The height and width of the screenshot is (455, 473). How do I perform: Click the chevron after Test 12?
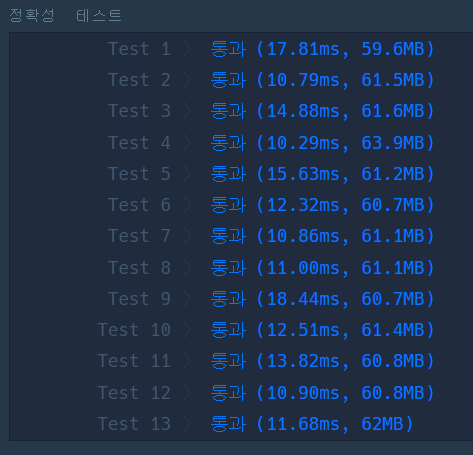coord(188,393)
